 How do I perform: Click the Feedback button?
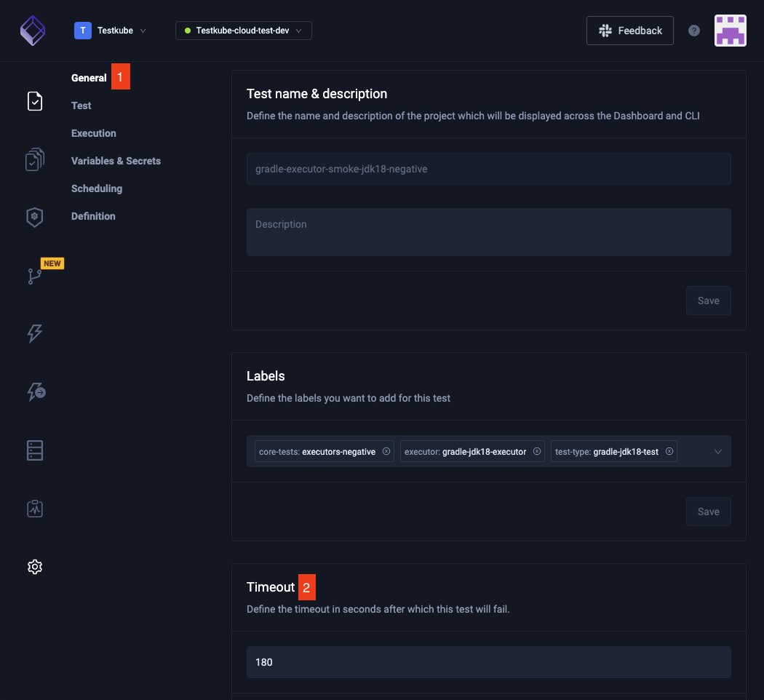point(629,30)
